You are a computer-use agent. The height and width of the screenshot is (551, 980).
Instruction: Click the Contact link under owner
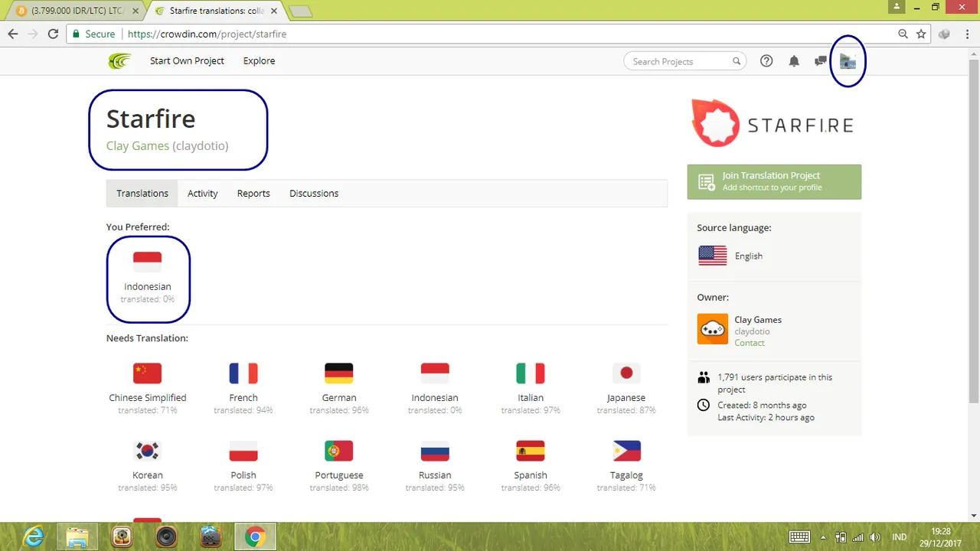750,343
